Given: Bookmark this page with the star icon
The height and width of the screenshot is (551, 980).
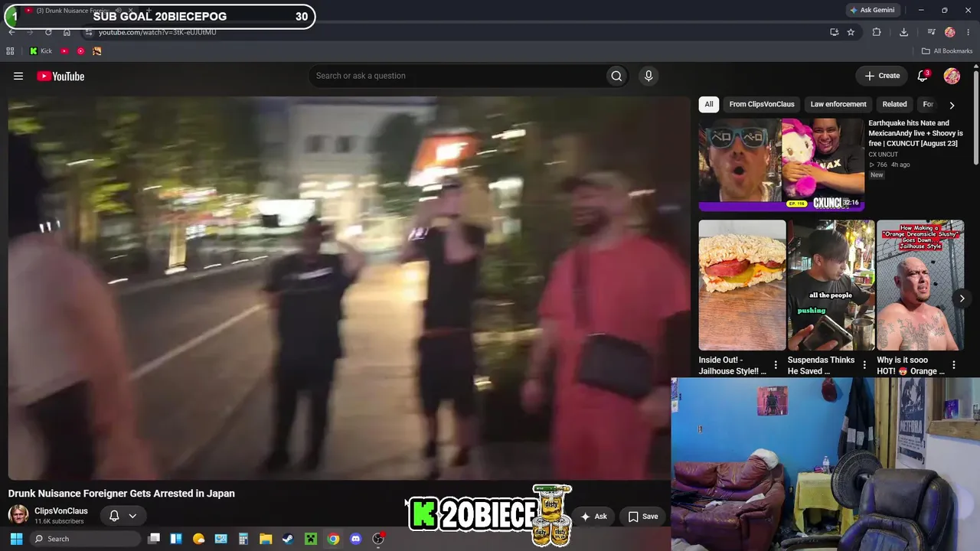Looking at the screenshot, I should (851, 32).
